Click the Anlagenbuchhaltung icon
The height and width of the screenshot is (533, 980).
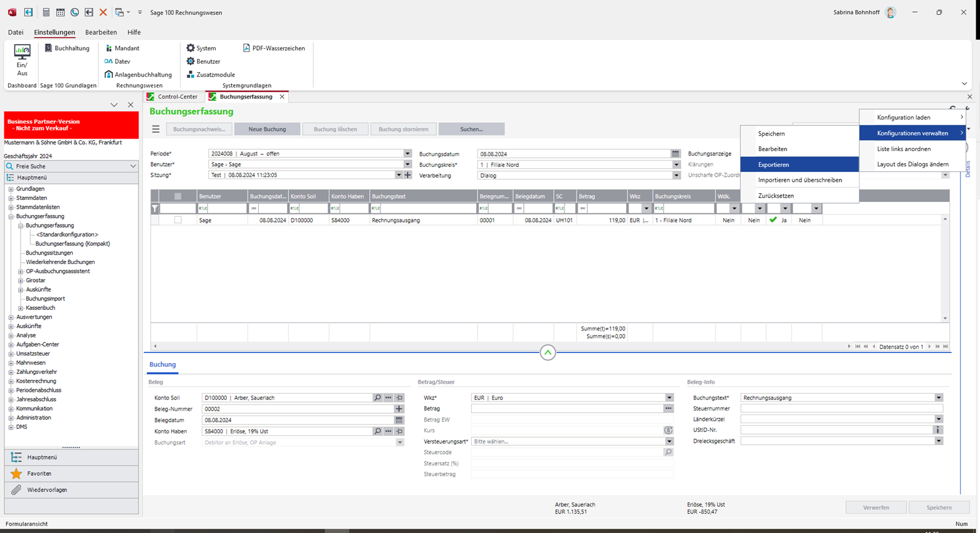tap(108, 75)
